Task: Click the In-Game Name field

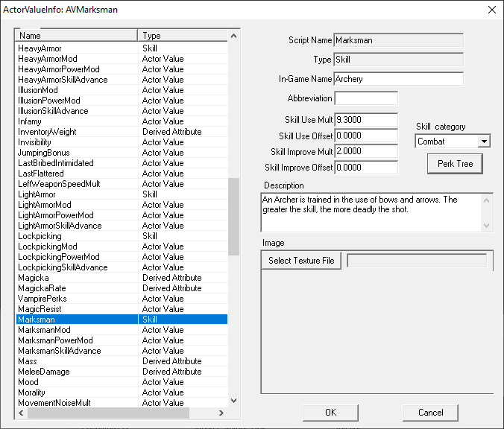Action: point(399,79)
